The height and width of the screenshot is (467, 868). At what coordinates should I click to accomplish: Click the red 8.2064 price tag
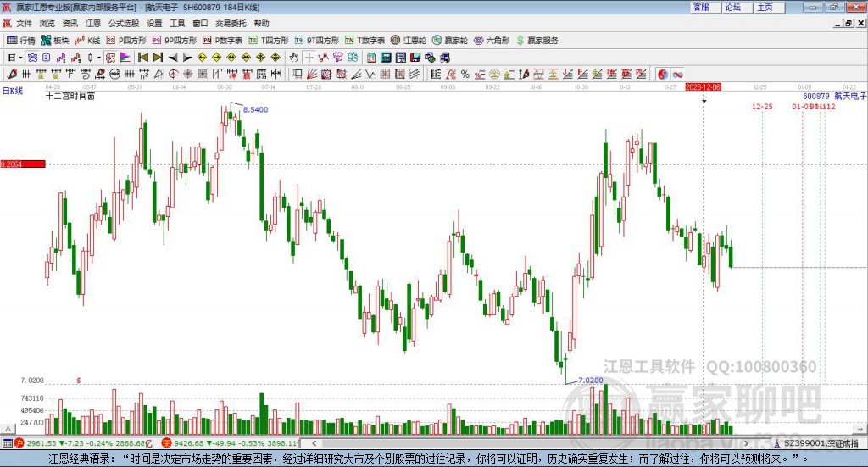click(23, 164)
